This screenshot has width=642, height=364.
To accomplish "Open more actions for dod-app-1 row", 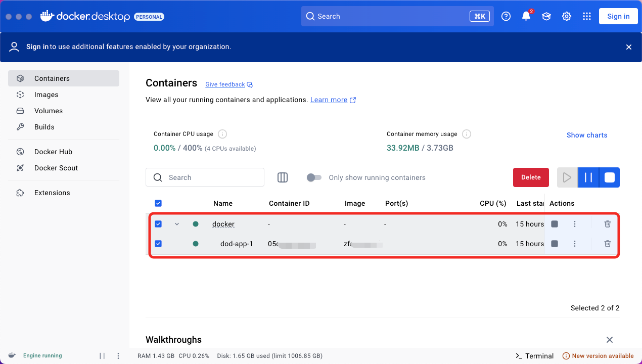I will point(575,244).
